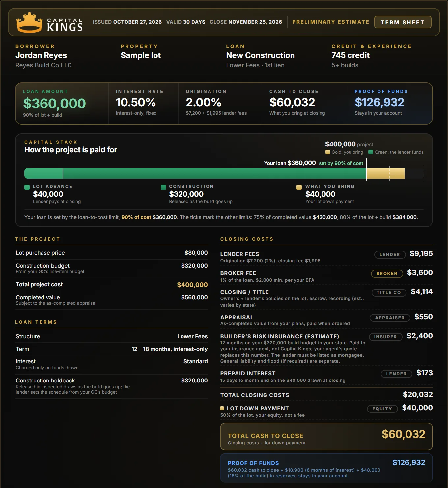This screenshot has height=488, width=448.
Task: Click the blue PROOF OF FUNDS box heading
Action: pyautogui.click(x=253, y=463)
